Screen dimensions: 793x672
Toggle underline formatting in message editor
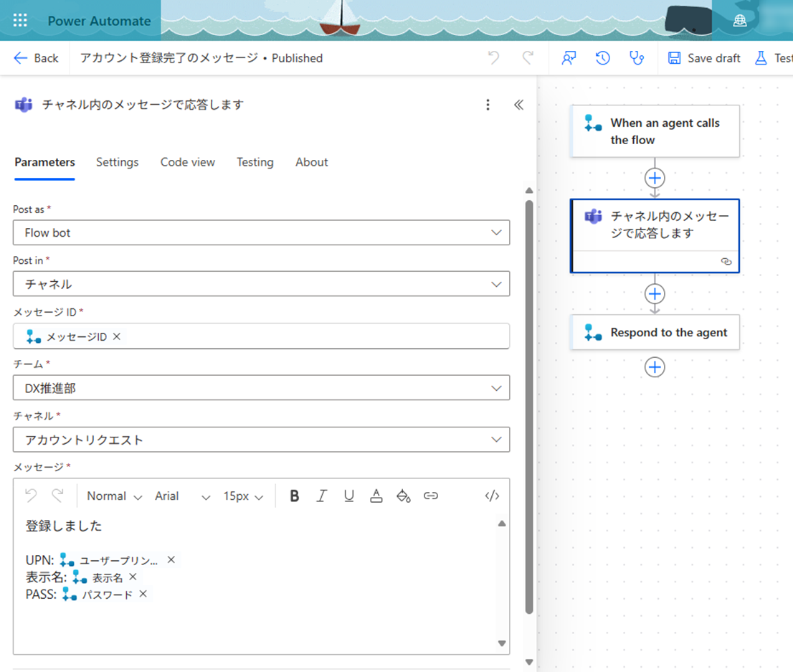[x=349, y=496]
